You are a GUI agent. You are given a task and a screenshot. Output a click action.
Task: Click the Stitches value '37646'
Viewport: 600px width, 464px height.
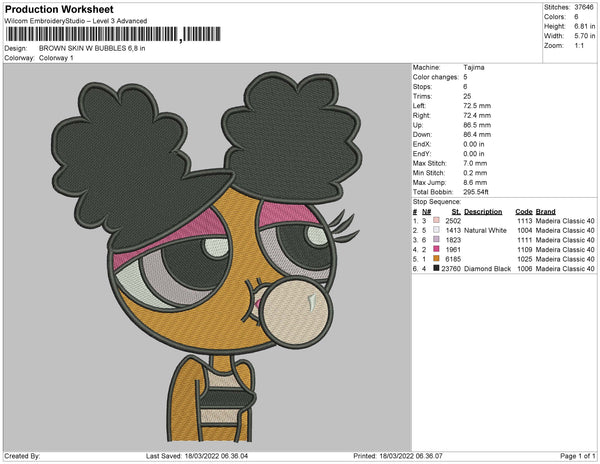[x=584, y=7]
